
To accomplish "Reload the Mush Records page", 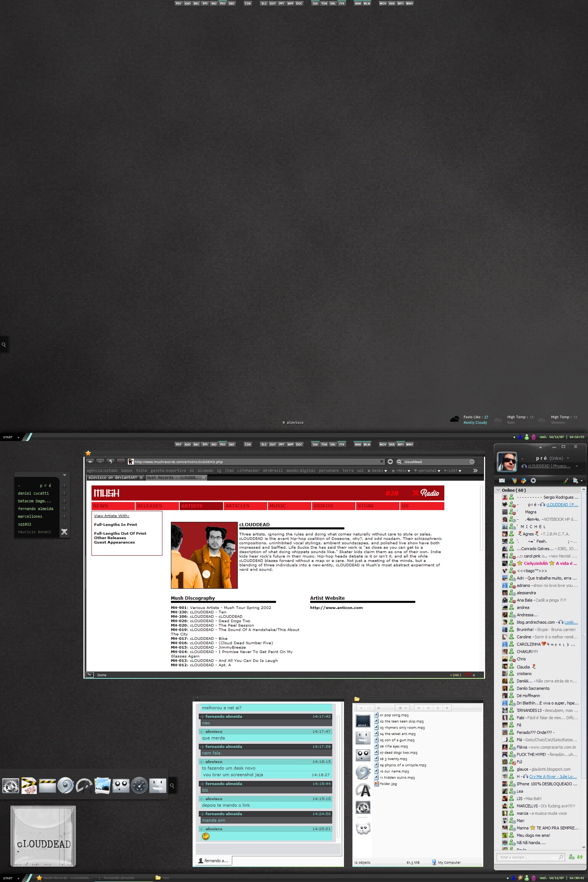I will [110, 462].
